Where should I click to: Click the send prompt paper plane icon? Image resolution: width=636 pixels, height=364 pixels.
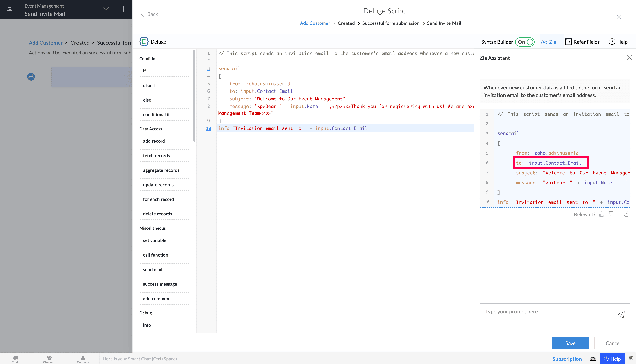coord(621,315)
